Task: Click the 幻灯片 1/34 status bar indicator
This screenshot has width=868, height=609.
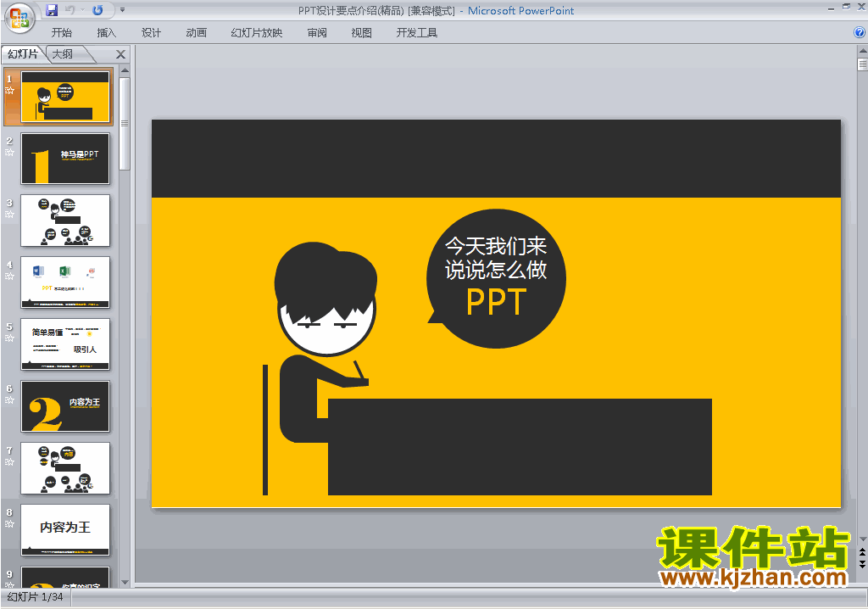Action: pos(36,597)
